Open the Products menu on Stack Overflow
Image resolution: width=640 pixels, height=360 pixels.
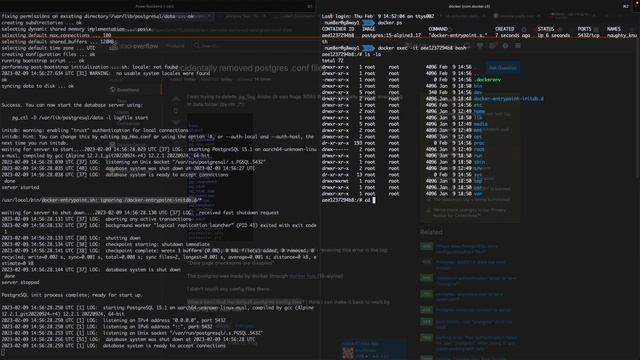pos(175,46)
